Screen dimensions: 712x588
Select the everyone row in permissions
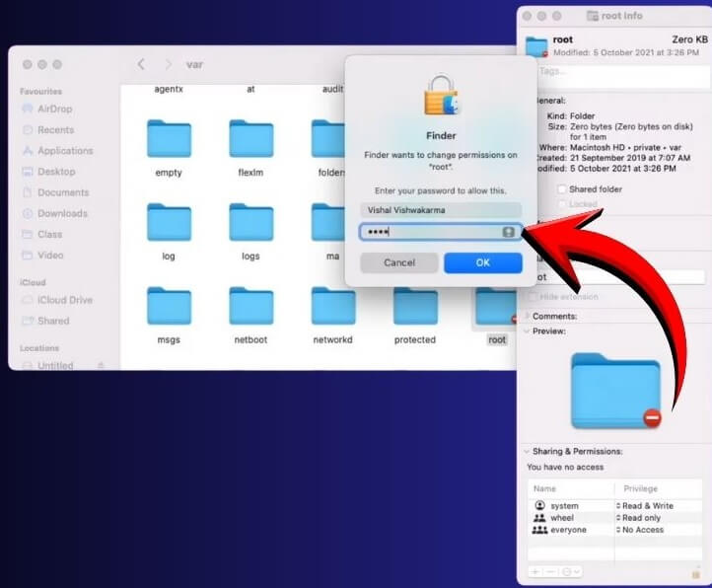614,530
